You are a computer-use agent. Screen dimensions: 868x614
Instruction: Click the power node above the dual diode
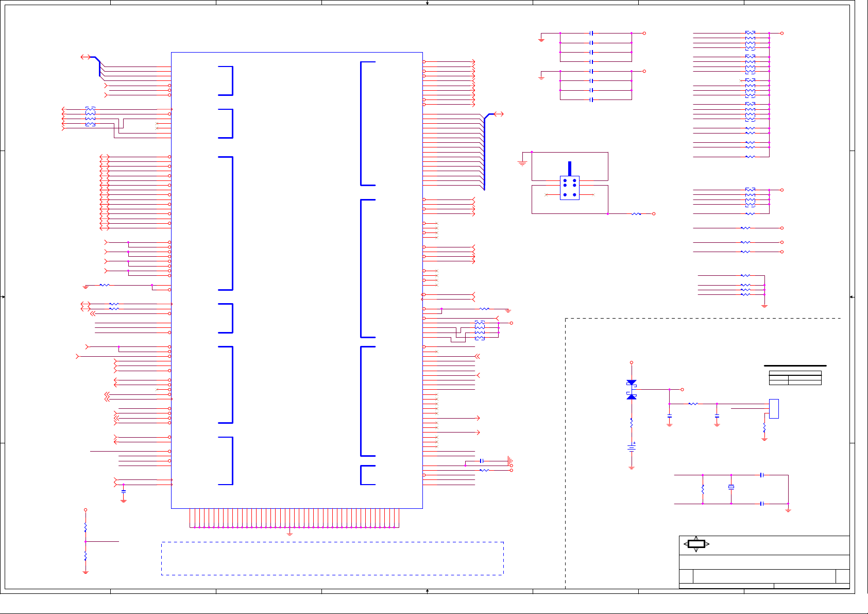[x=632, y=362]
